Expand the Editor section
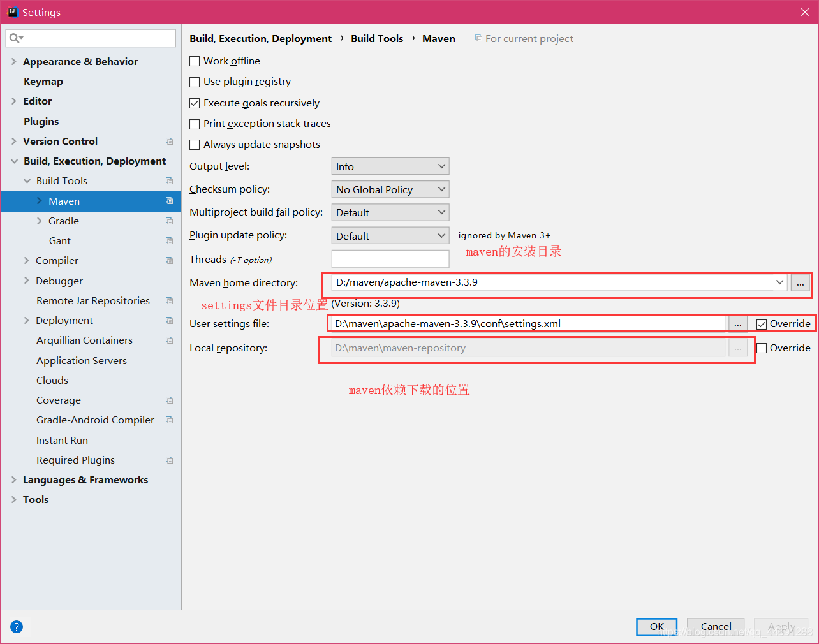Screen dimensions: 819x644 click(x=14, y=101)
